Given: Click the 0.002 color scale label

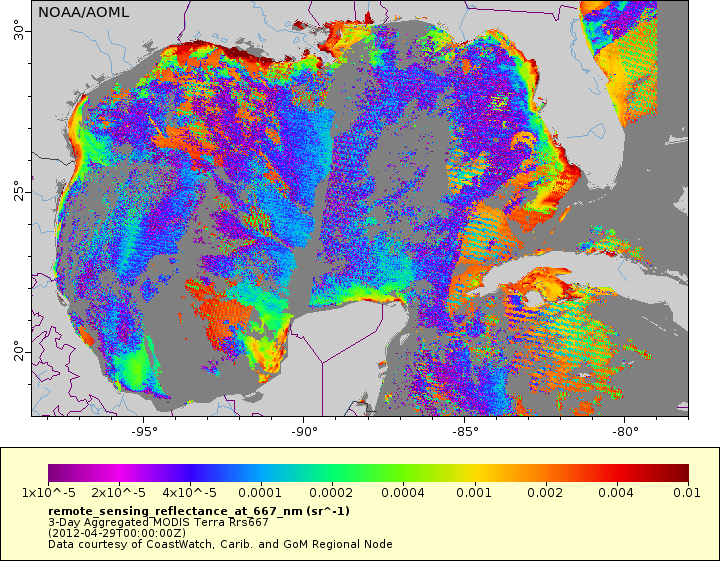Looking at the screenshot, I should point(545,493).
